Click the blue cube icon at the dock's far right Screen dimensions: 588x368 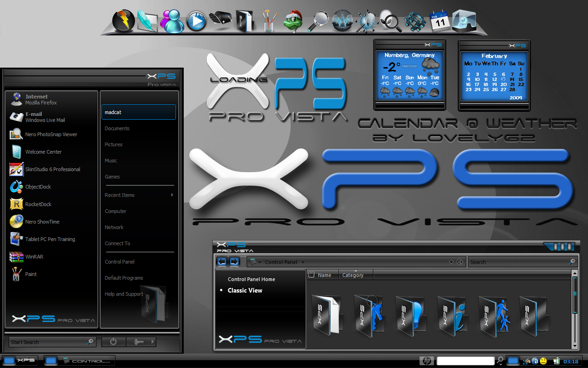[x=464, y=21]
